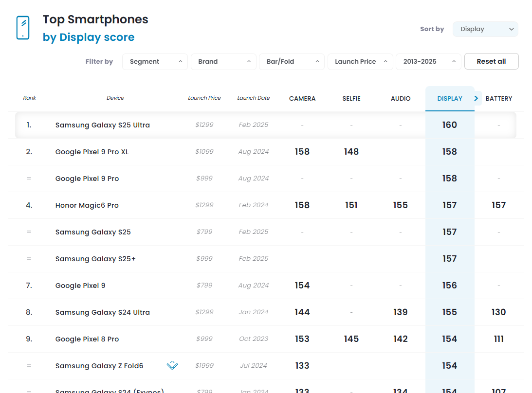Expand the Brand filter

[x=223, y=62]
